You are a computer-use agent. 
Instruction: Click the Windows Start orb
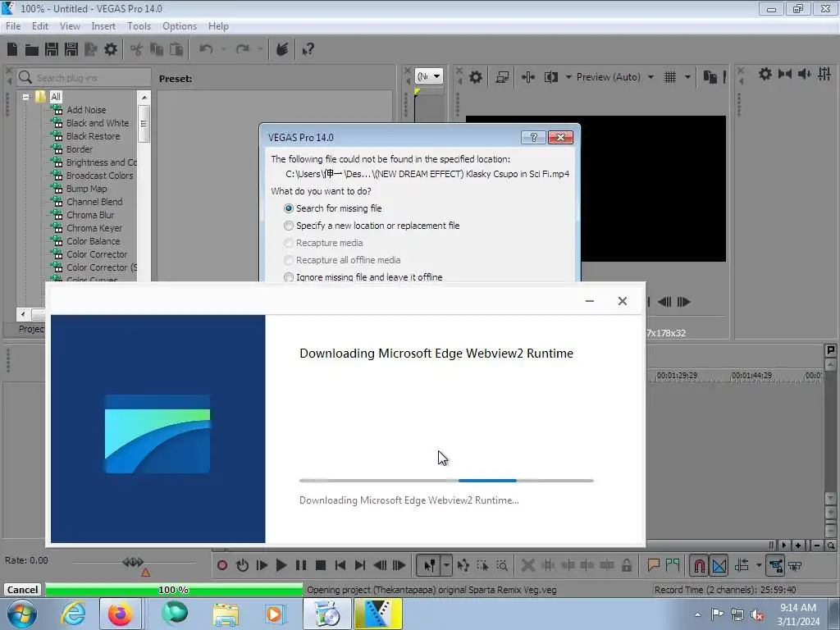point(22,614)
